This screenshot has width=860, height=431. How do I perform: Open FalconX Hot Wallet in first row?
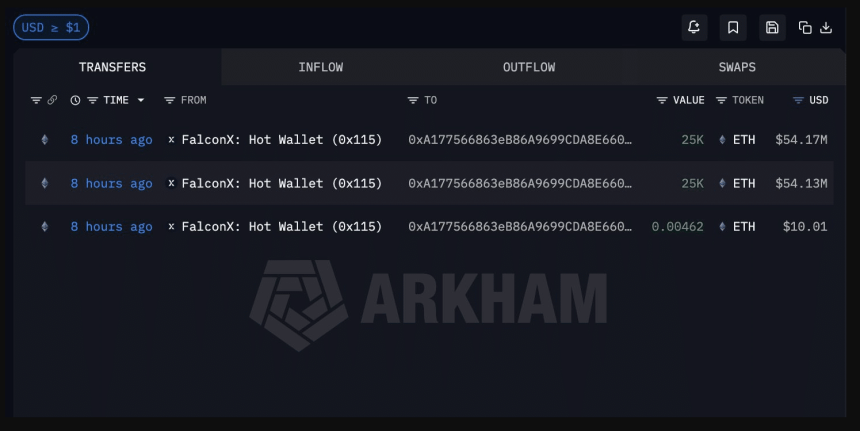click(x=281, y=140)
